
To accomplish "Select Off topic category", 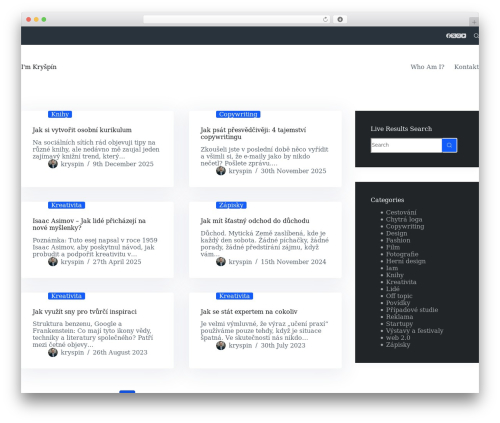I will tap(399, 296).
